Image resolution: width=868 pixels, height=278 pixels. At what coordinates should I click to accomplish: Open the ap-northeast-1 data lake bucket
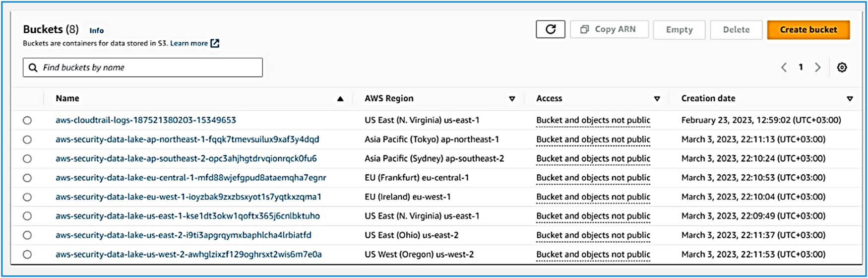187,139
